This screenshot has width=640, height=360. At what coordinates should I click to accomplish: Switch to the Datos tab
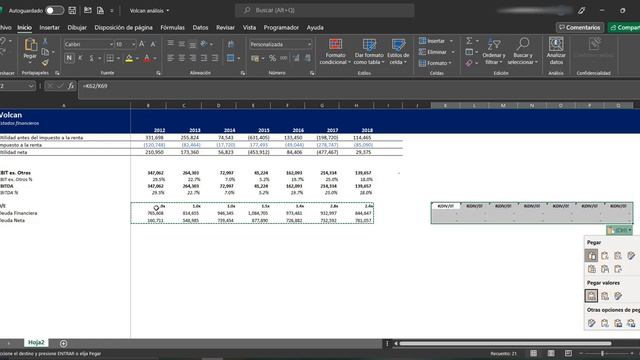tap(200, 27)
